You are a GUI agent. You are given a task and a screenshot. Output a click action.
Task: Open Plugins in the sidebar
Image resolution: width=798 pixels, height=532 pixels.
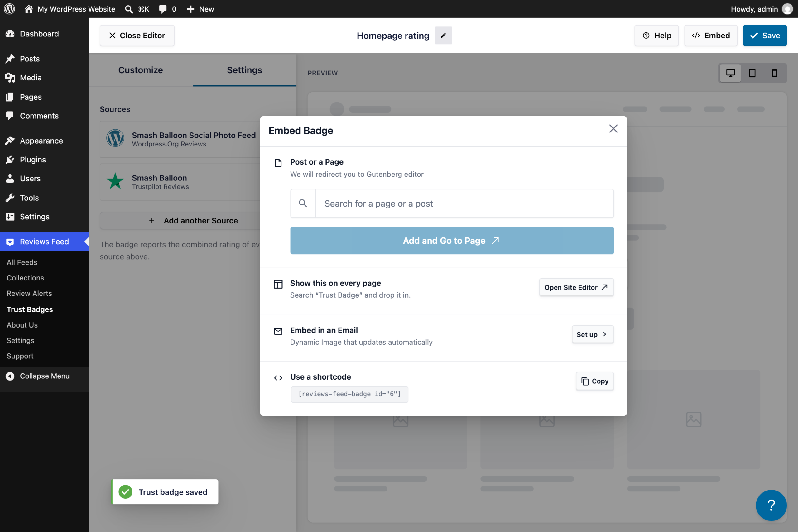click(x=44, y=160)
